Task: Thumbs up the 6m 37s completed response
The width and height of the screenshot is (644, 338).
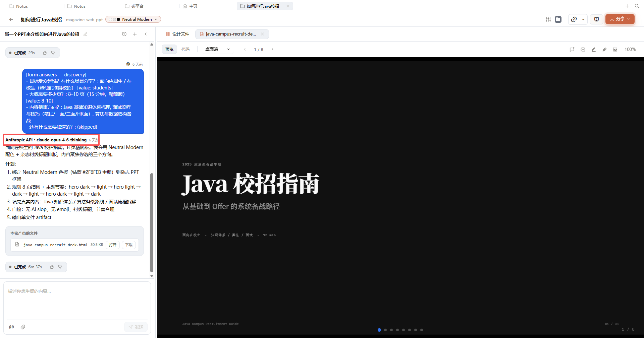Action: 52,267
